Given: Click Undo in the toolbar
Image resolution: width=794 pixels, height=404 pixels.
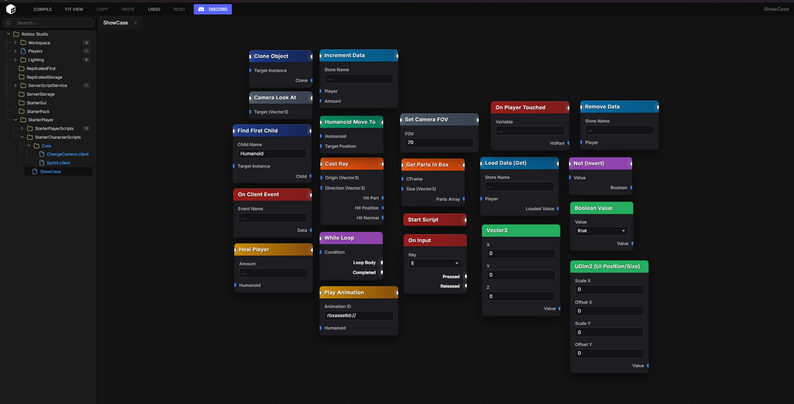Looking at the screenshot, I should pyautogui.click(x=154, y=9).
